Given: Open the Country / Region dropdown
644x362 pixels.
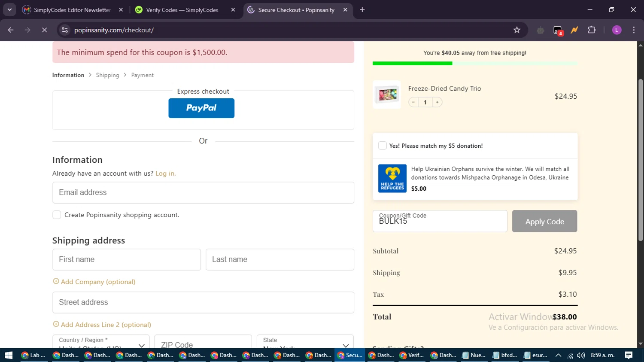Looking at the screenshot, I should (x=101, y=342).
